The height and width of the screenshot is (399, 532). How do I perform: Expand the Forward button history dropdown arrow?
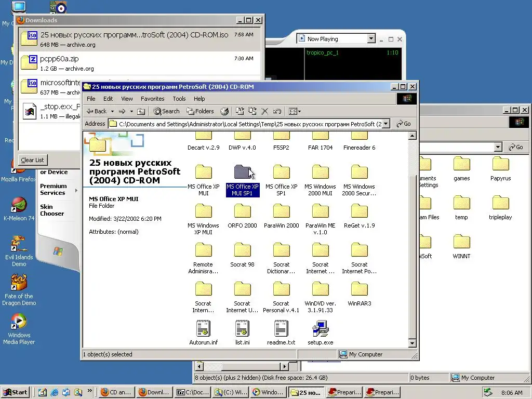point(131,111)
